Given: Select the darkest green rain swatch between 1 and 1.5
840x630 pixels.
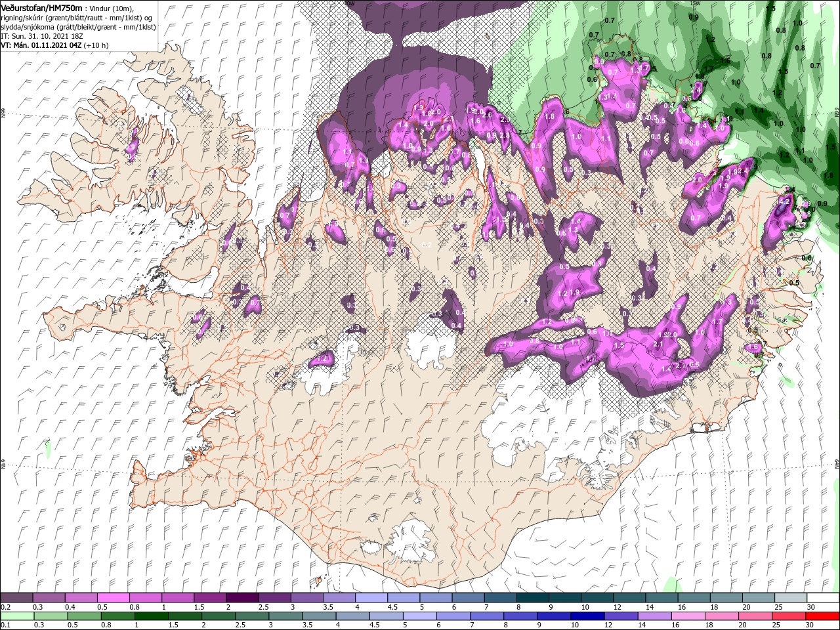Looking at the screenshot, I should click(x=152, y=616).
